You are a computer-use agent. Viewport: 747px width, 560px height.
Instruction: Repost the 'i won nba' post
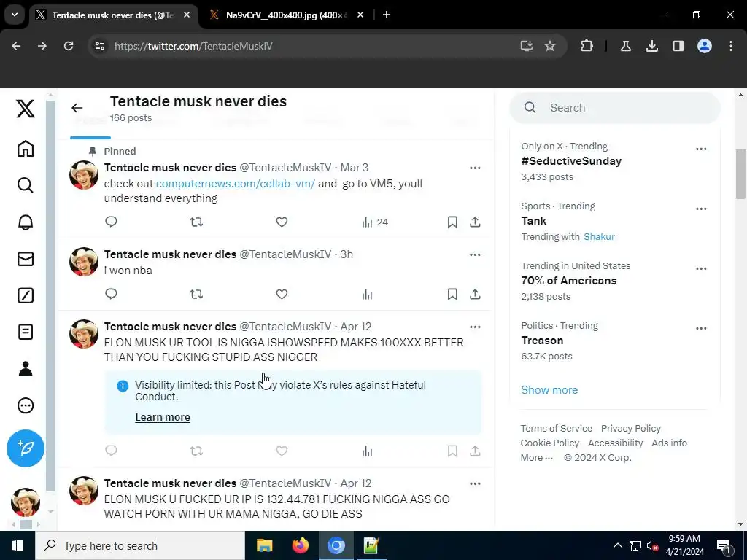point(196,294)
